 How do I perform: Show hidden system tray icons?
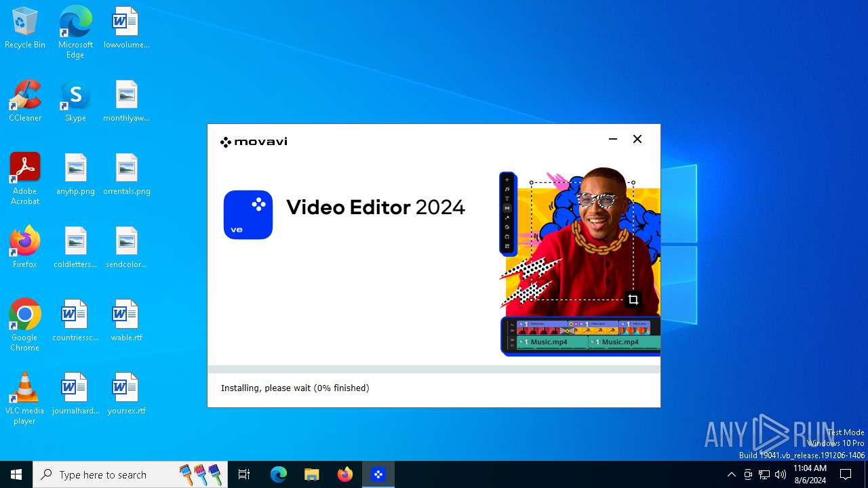[731, 474]
